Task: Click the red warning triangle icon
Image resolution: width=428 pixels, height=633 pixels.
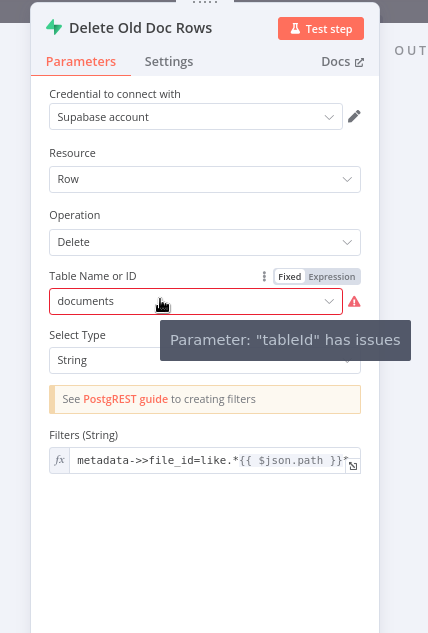Action: pos(354,302)
